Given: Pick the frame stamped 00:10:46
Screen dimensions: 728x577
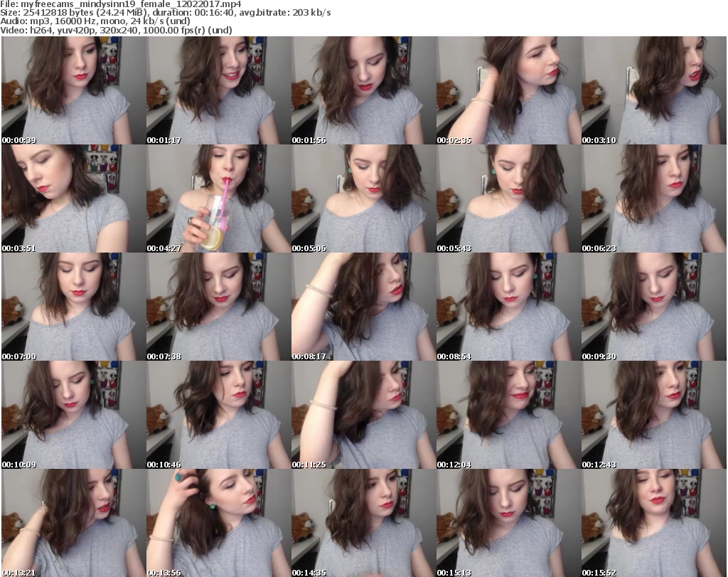Looking at the screenshot, I should point(219,415).
